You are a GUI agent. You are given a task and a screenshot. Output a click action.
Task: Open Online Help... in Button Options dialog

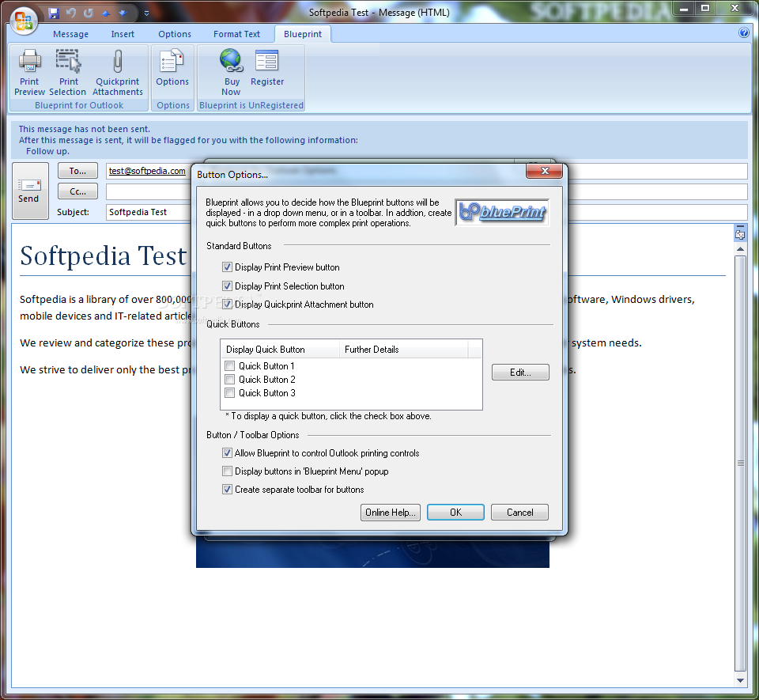click(390, 513)
